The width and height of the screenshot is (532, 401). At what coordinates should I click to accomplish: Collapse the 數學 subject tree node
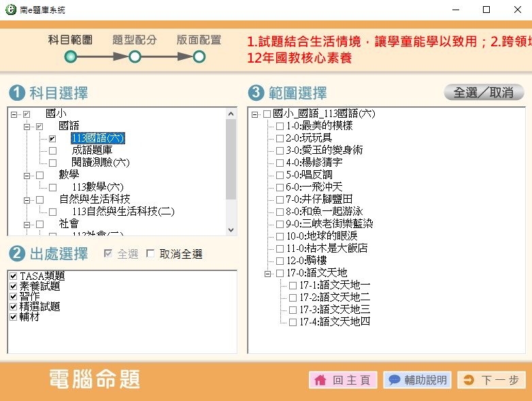pyautogui.click(x=27, y=175)
